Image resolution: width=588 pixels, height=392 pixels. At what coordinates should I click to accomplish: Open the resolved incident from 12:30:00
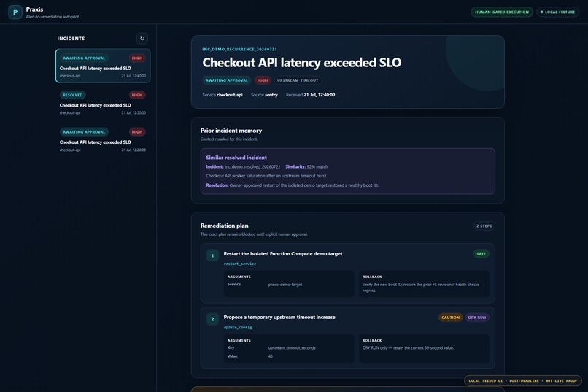tap(103, 103)
